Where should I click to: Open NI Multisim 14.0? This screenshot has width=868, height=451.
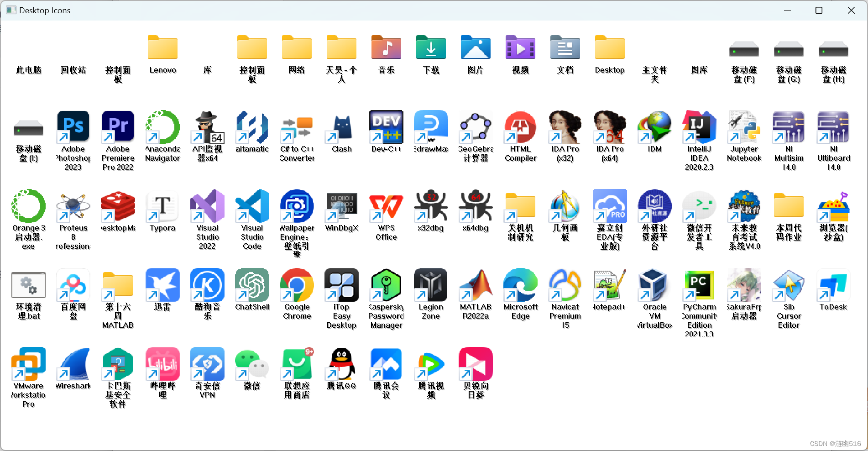pos(789,127)
